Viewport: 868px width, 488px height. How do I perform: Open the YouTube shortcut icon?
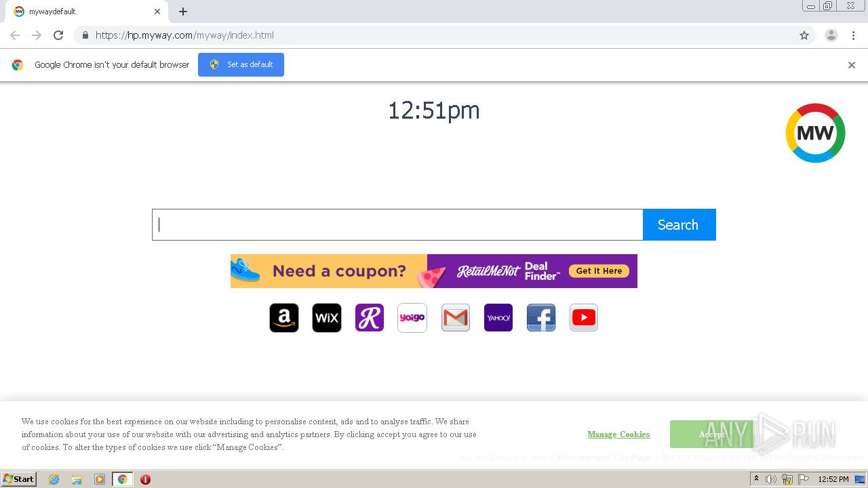[584, 318]
